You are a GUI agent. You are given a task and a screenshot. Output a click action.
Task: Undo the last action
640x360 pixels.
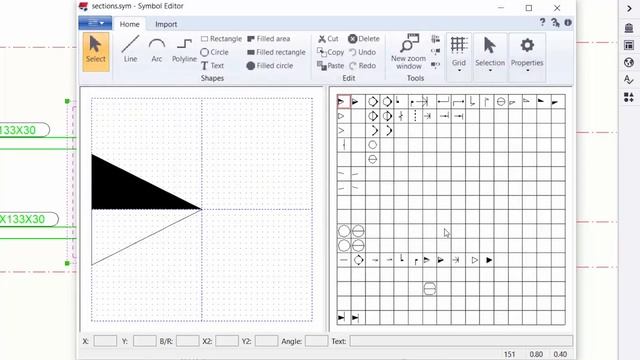[x=362, y=52]
